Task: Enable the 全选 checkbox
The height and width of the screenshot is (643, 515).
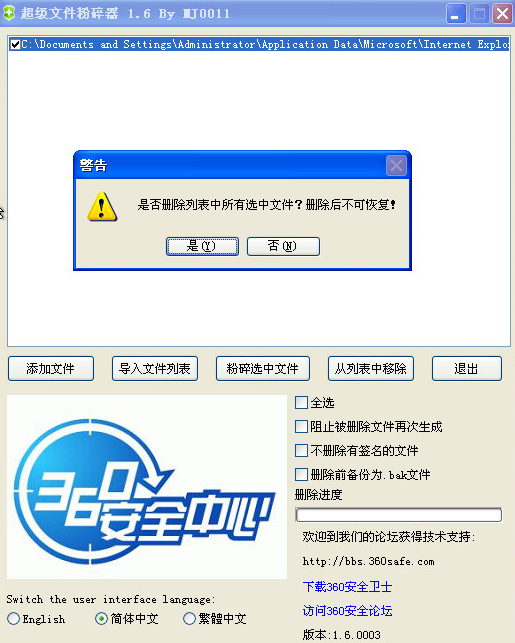Action: [301, 402]
